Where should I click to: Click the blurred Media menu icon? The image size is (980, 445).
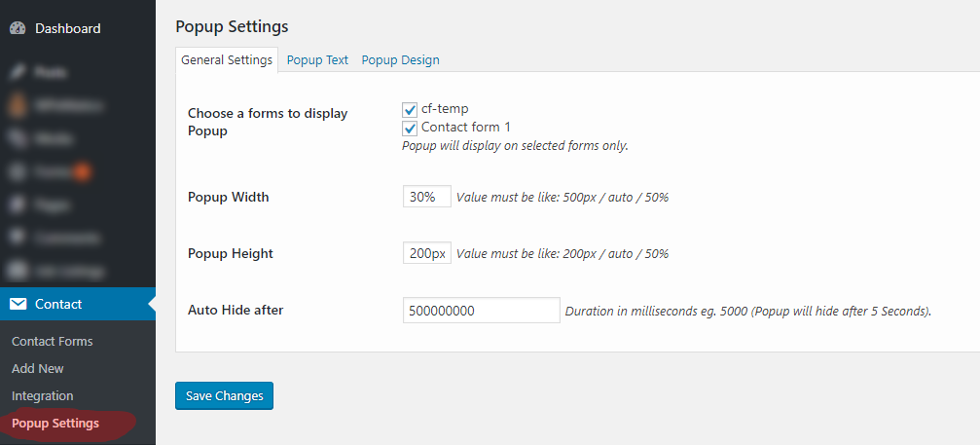18,138
